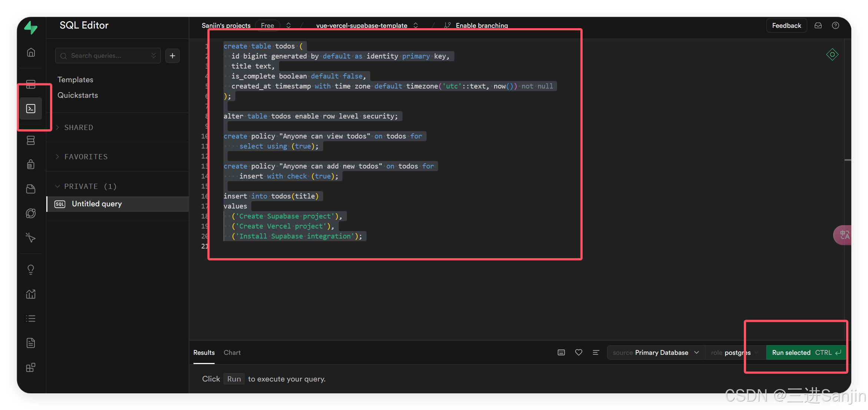This screenshot has width=868, height=410.
Task: Select the SQL Editor sidebar icon
Action: (x=31, y=109)
